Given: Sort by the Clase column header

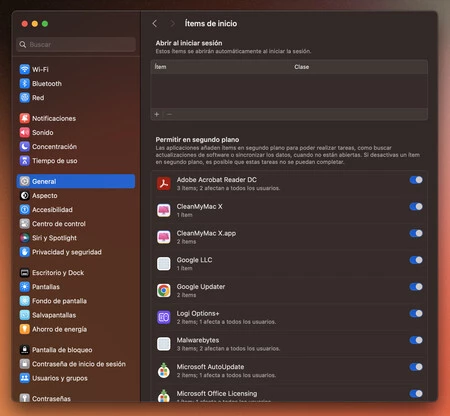Looking at the screenshot, I should 302,67.
